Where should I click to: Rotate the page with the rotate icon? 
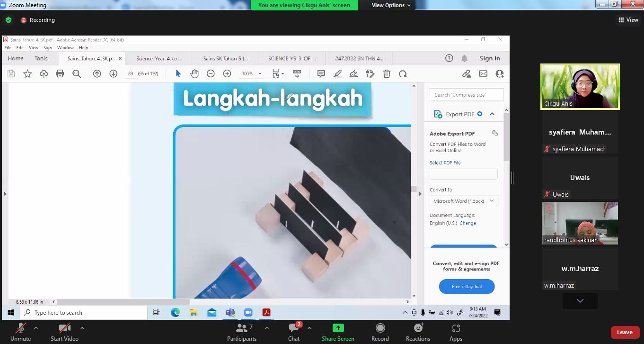pyautogui.click(x=403, y=73)
